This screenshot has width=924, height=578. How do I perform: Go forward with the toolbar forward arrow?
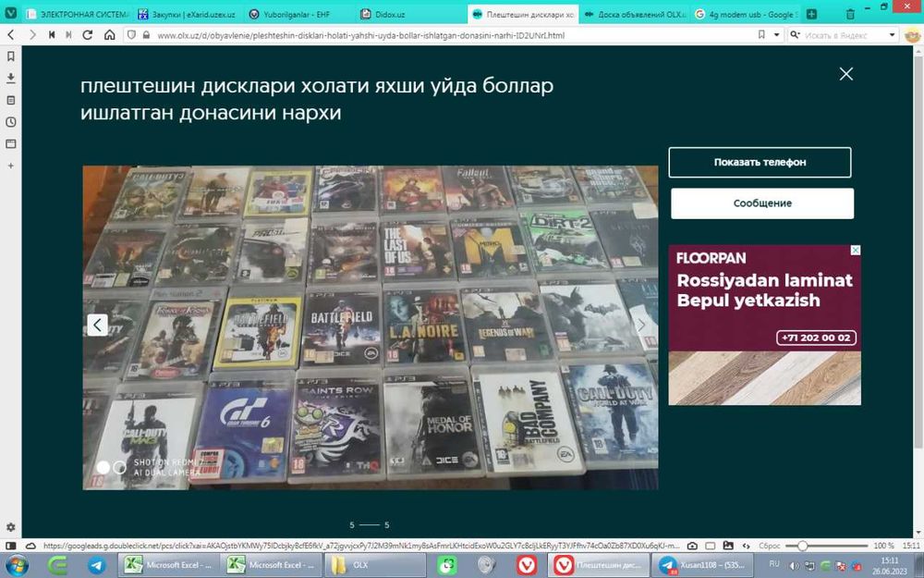pyautogui.click(x=32, y=35)
